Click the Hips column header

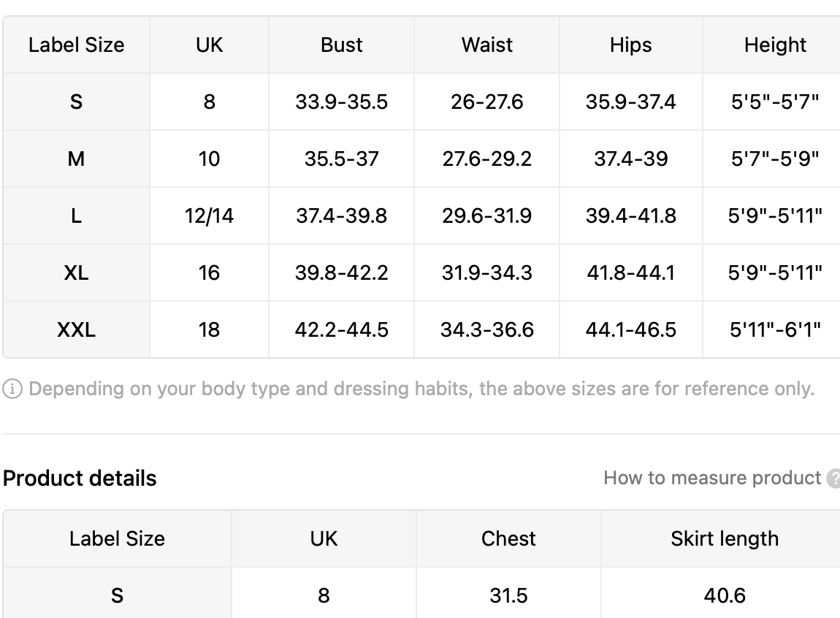[630, 45]
